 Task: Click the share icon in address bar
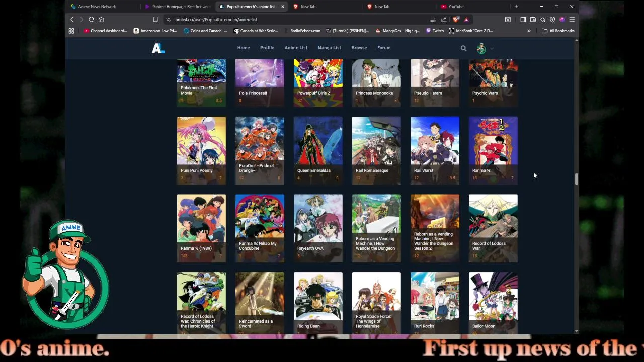pos(444,20)
